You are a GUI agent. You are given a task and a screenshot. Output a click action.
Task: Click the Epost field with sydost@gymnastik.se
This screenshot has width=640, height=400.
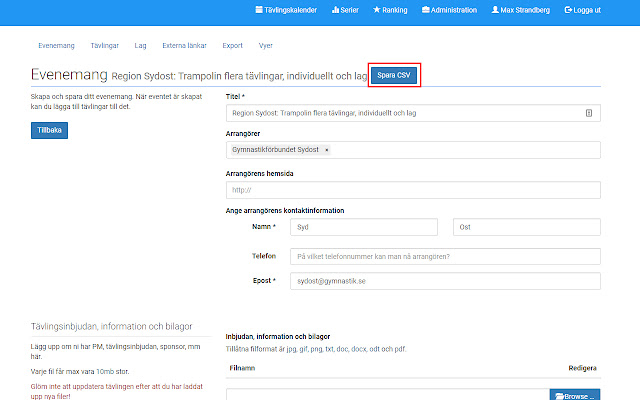445,281
